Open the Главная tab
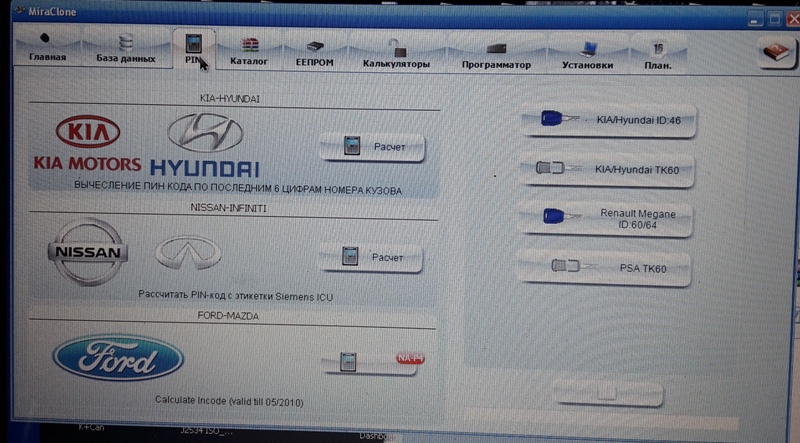Image resolution: width=800 pixels, height=443 pixels. click(x=47, y=47)
